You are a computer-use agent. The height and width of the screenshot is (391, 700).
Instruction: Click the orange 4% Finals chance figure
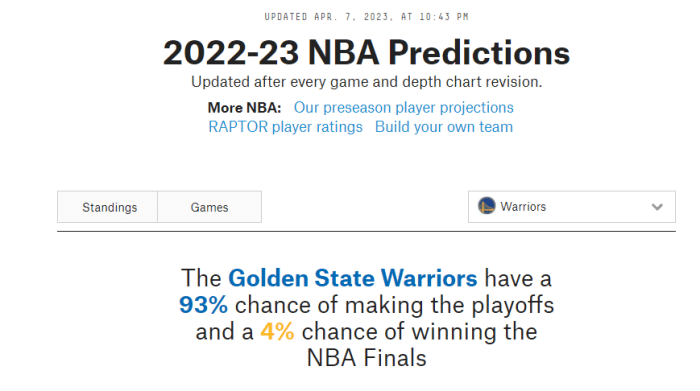click(277, 332)
